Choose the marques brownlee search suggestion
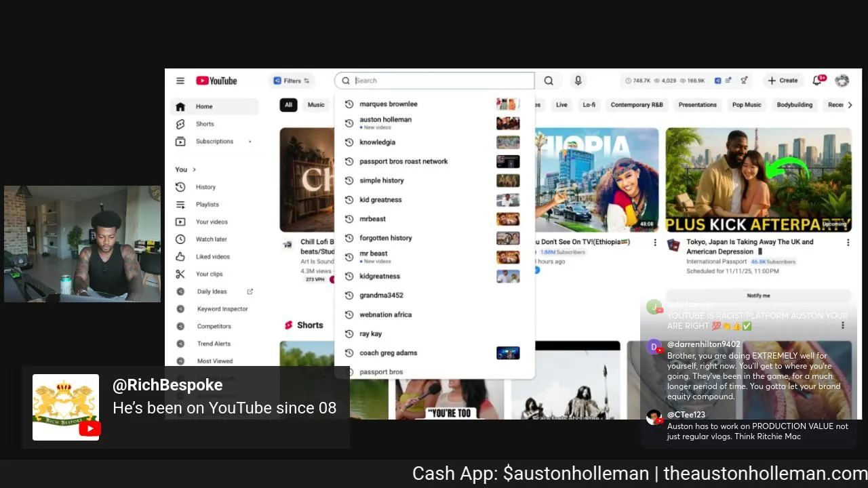868x488 pixels. coord(434,104)
